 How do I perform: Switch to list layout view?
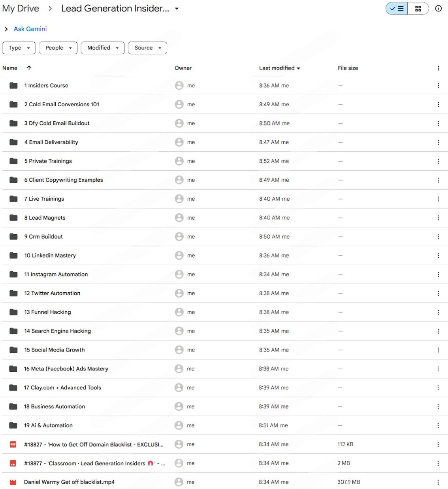[397, 9]
